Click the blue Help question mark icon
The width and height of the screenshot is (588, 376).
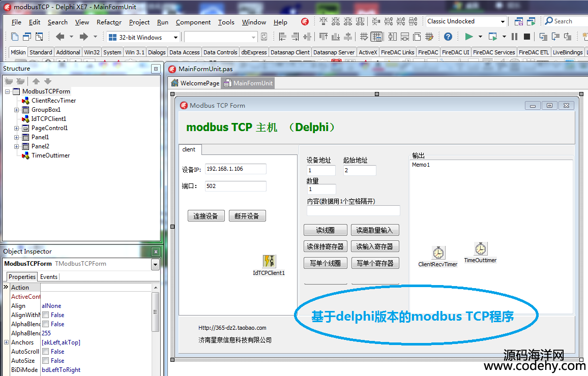point(448,37)
